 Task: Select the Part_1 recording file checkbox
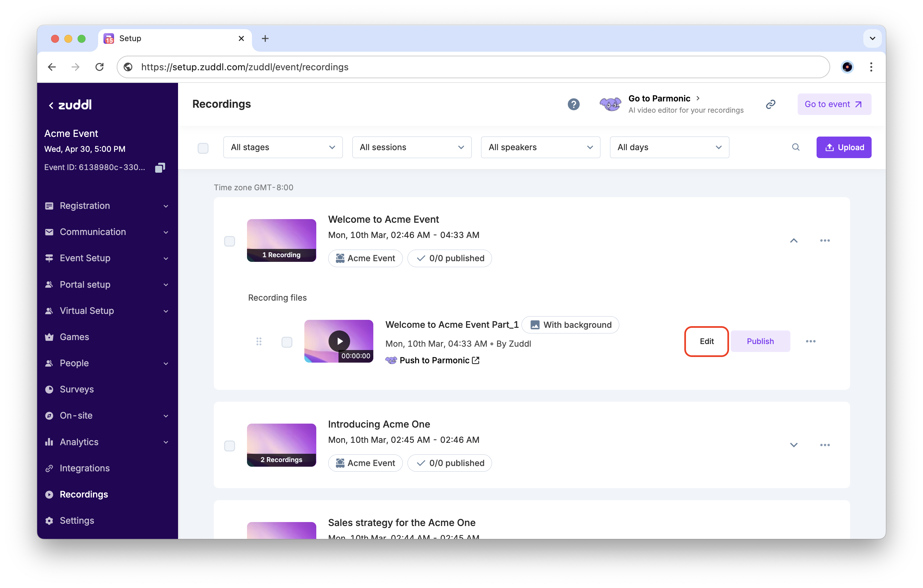pyautogui.click(x=287, y=342)
